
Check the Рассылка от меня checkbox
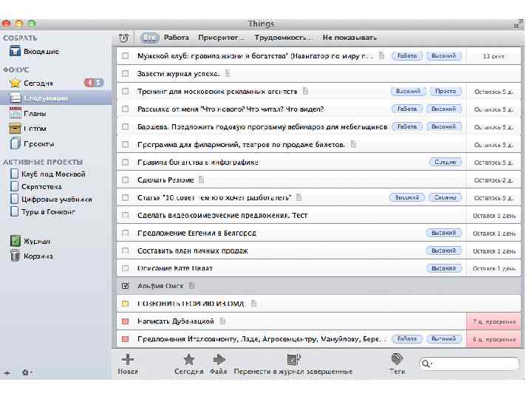(125, 109)
